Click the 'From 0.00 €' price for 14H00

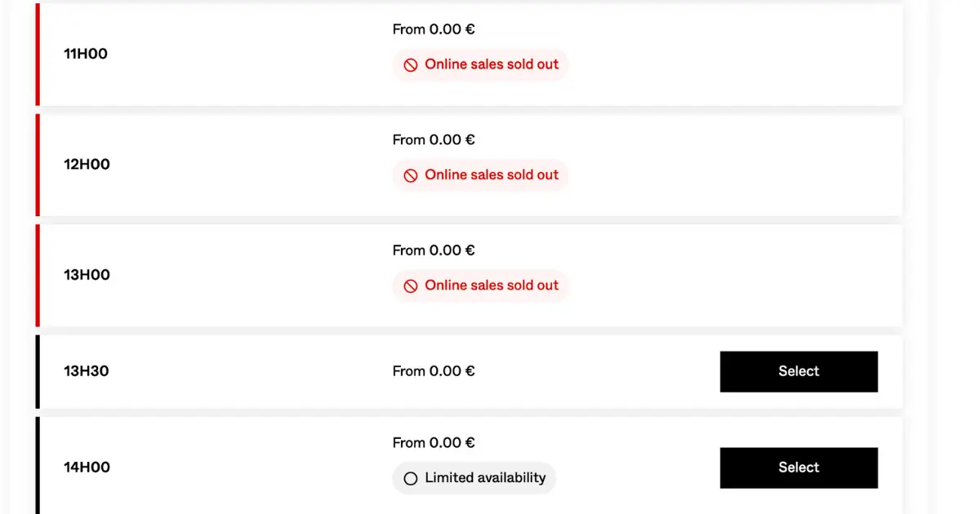(x=433, y=443)
